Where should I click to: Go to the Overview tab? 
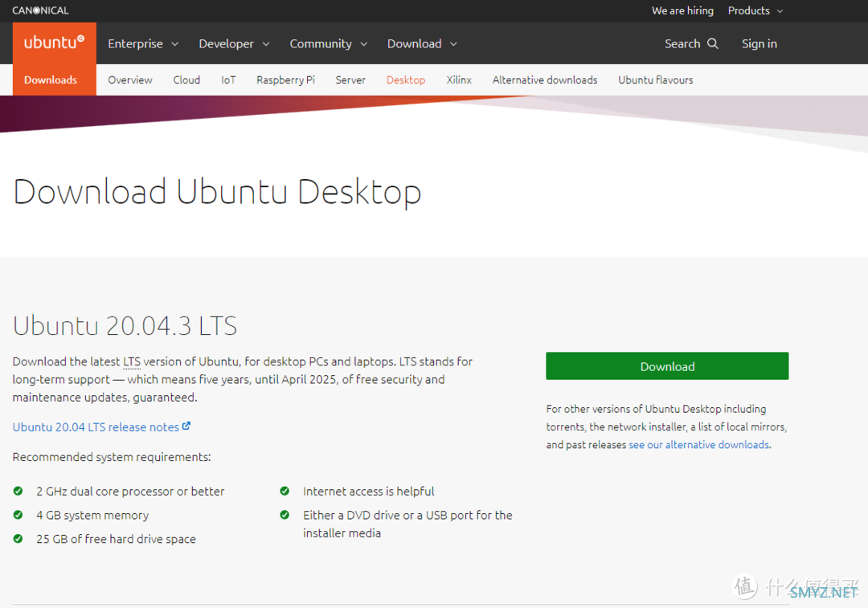(x=130, y=80)
